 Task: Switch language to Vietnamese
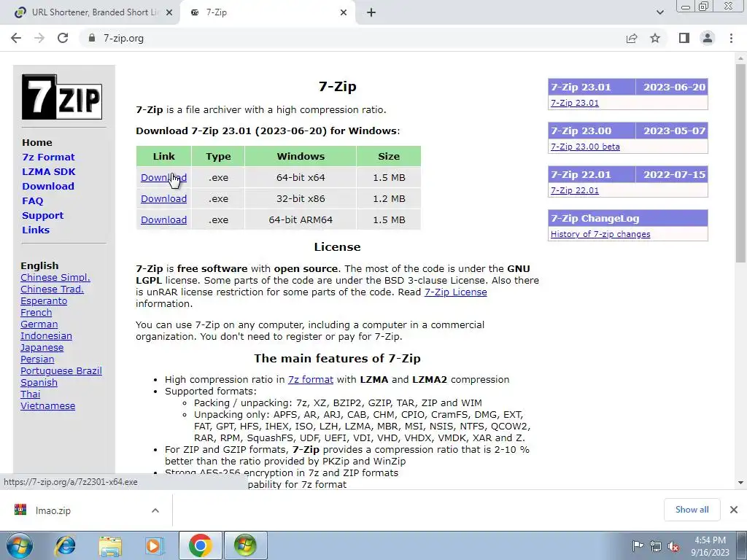coord(47,405)
